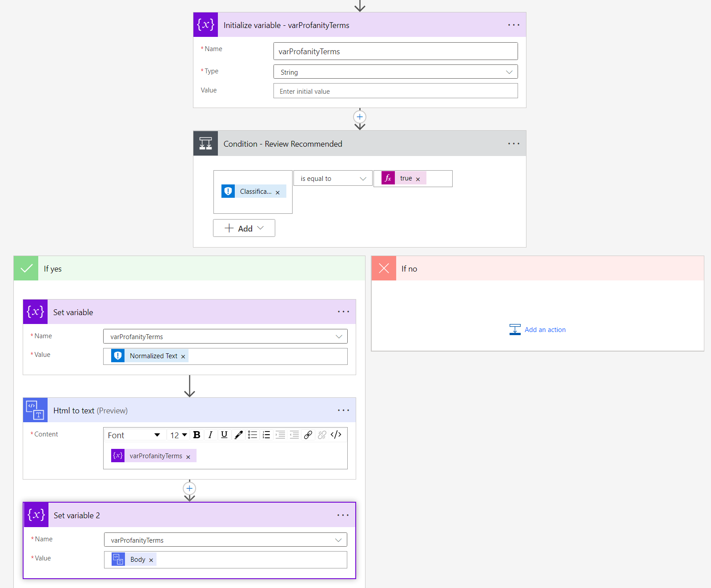Open the Type dropdown showing String
711x588 pixels.
395,72
